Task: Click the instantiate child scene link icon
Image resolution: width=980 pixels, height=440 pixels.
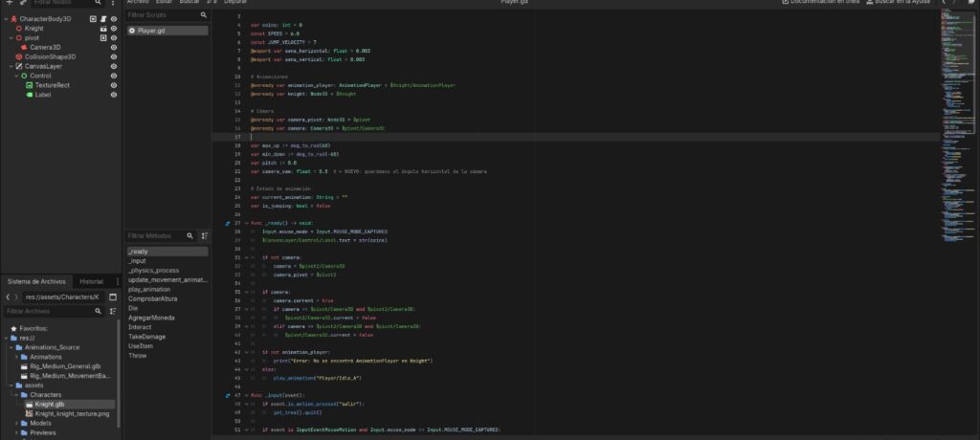Action: coord(23,3)
